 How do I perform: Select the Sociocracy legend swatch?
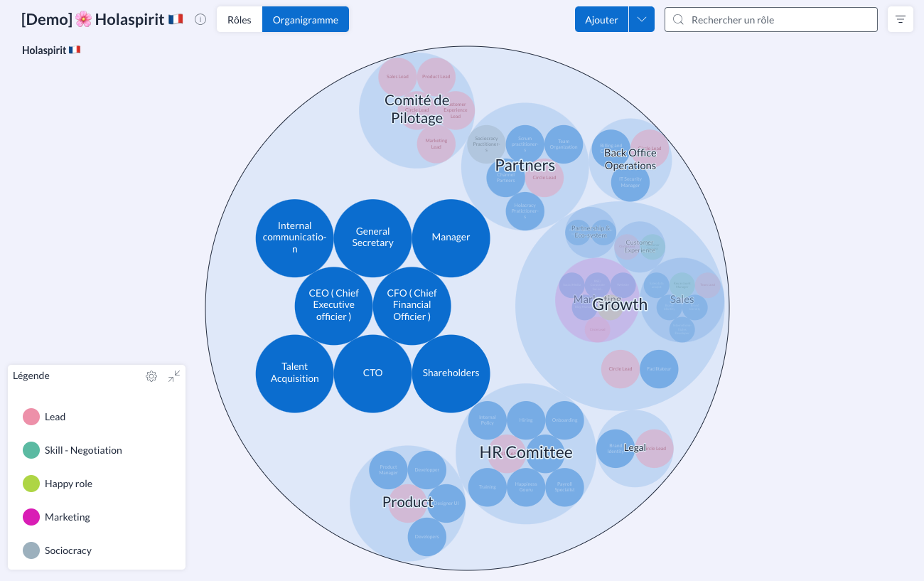31,550
